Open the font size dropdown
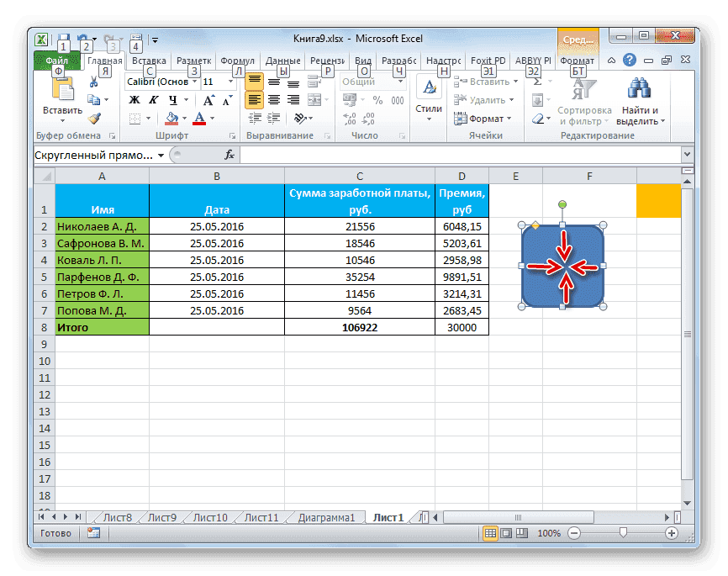Viewport: 728px width, 576px height. (x=229, y=81)
